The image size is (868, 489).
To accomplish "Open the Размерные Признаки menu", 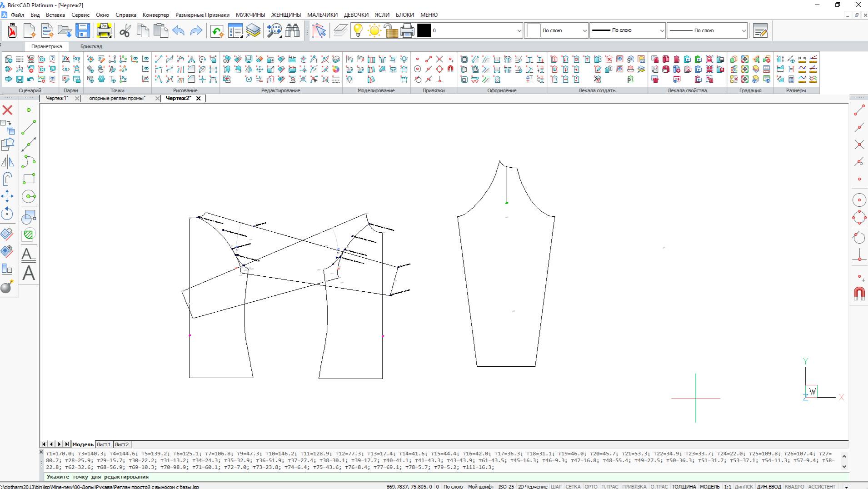I will click(x=202, y=15).
